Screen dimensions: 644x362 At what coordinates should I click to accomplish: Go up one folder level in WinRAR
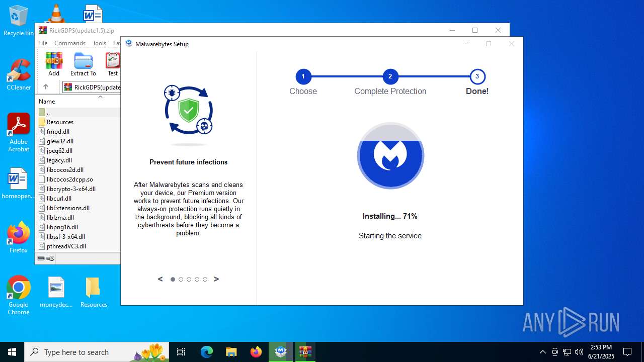coord(45,86)
